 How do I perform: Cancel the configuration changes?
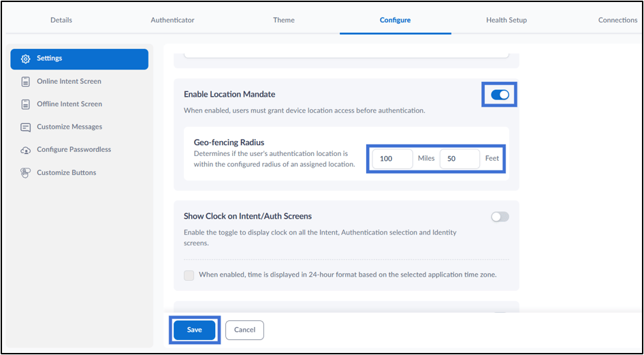245,330
